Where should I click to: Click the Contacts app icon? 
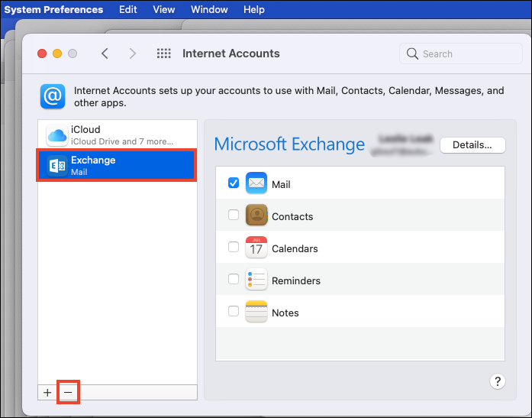pos(256,215)
